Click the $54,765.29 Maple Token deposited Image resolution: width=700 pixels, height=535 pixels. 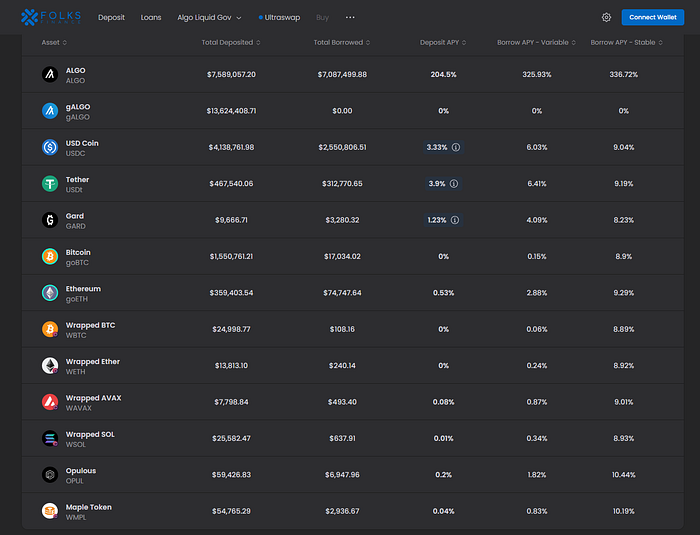coord(231,511)
